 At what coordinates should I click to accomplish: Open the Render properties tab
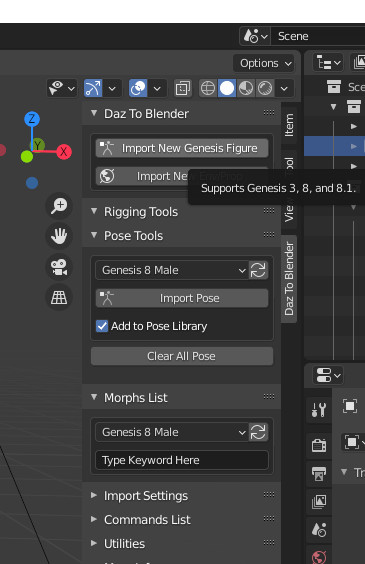click(319, 445)
